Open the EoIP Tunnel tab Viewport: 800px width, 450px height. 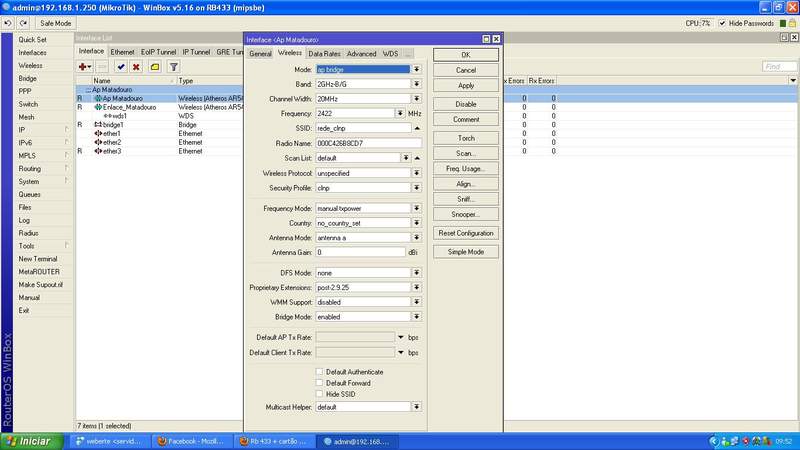(x=158, y=52)
